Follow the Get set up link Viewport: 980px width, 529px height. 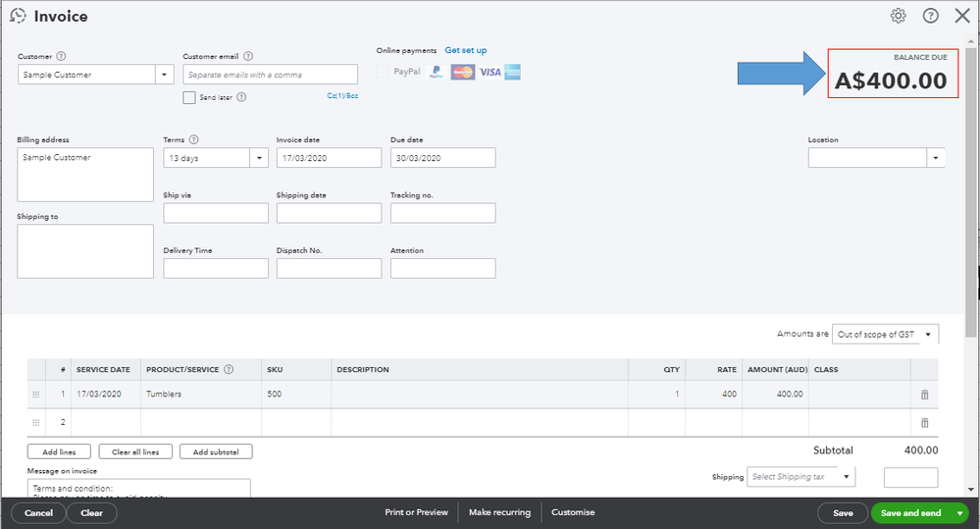466,50
